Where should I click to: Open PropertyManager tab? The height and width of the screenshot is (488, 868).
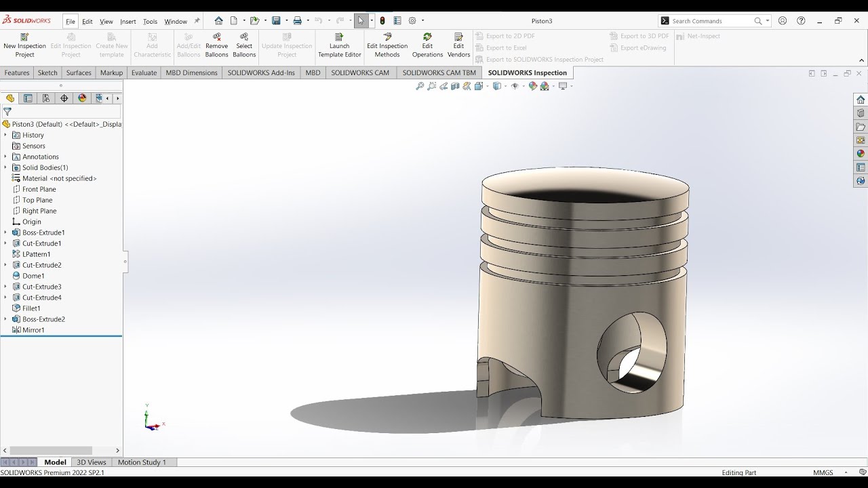28,98
